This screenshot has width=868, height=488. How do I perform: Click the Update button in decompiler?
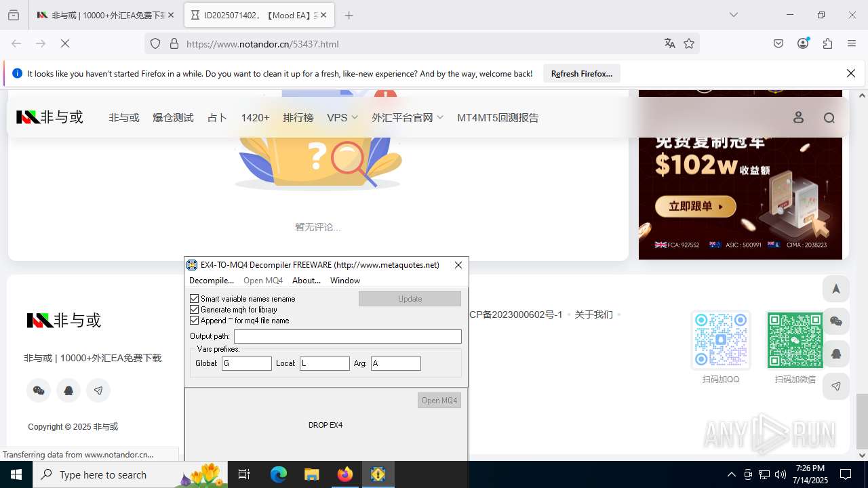pos(410,298)
